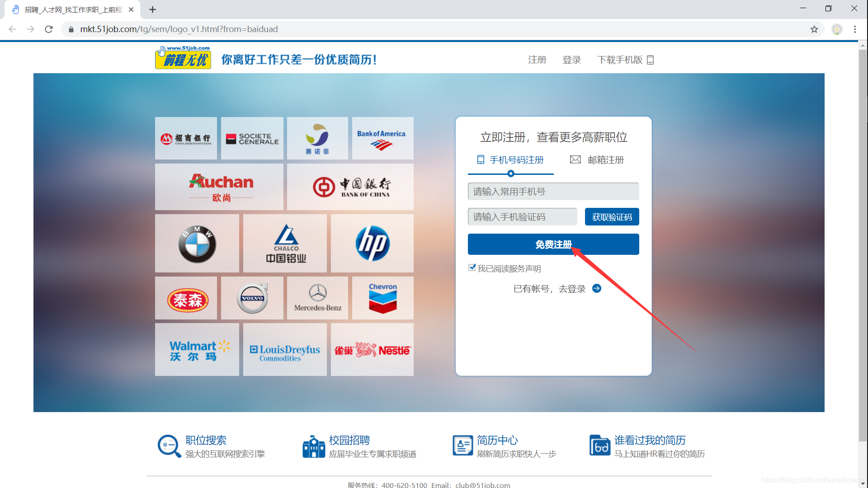Click the Societe Generale logo tile
Image resolution: width=868 pixels, height=488 pixels.
(x=252, y=138)
